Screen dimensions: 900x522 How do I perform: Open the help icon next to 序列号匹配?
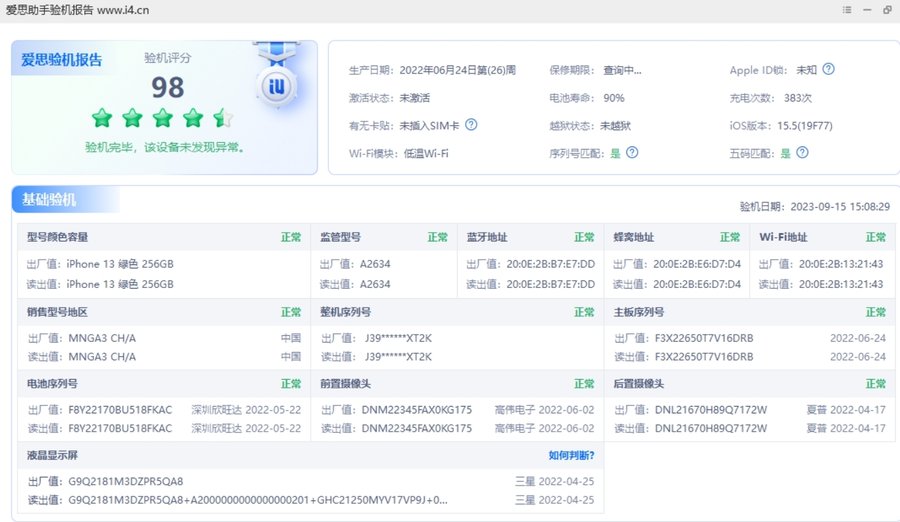click(x=632, y=152)
